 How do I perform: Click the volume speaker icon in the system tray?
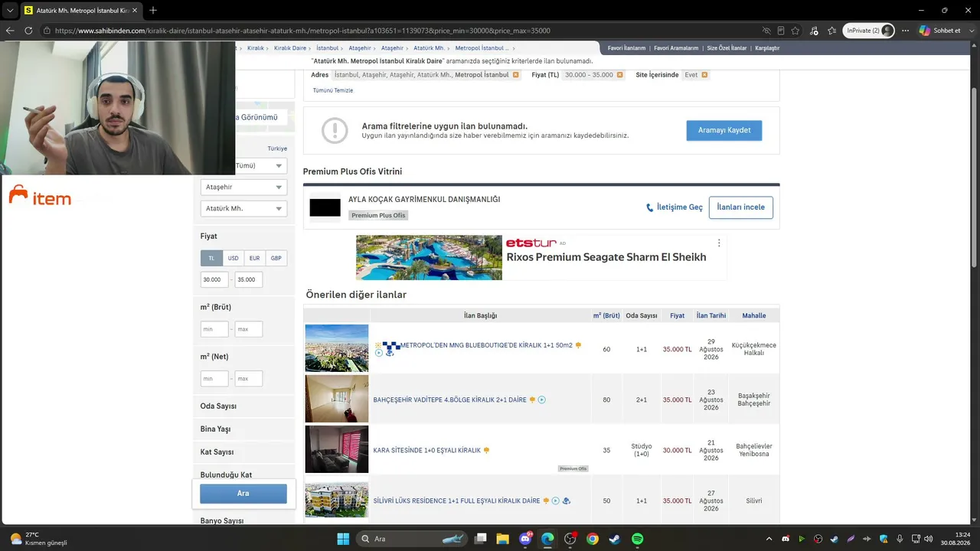pyautogui.click(x=928, y=539)
